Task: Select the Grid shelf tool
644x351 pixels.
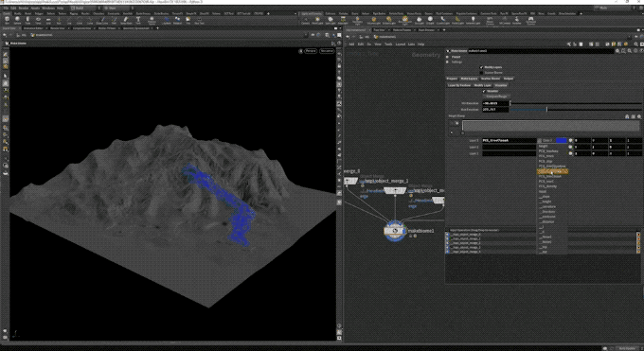Action: [48, 20]
